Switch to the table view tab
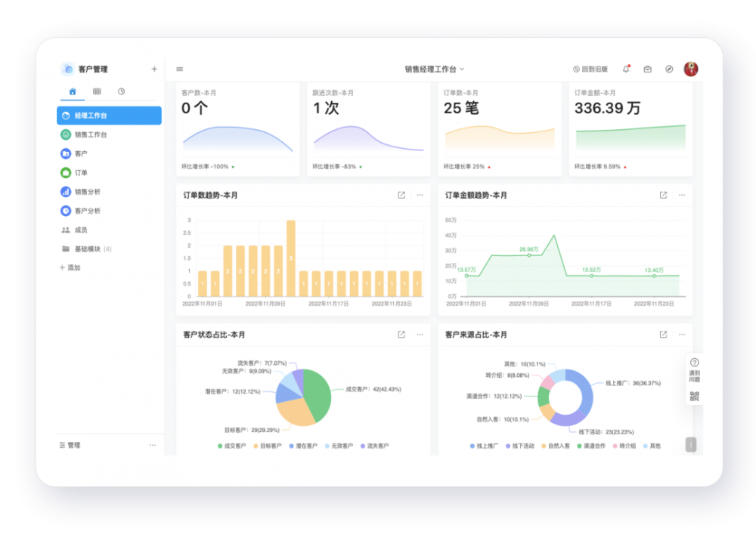 pos(97,91)
